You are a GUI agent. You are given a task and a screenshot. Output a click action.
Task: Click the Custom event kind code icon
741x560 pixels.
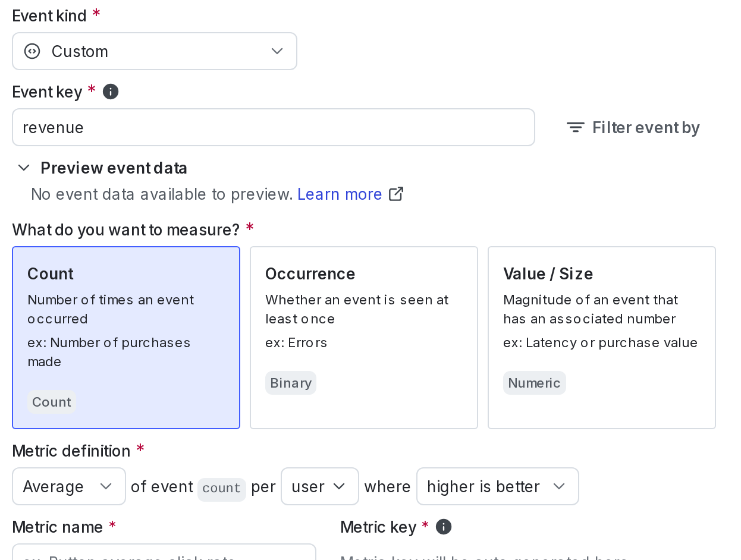click(32, 52)
